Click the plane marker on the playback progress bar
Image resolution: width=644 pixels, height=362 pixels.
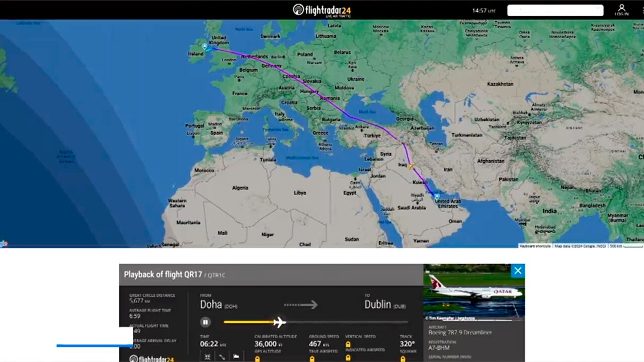[279, 322]
